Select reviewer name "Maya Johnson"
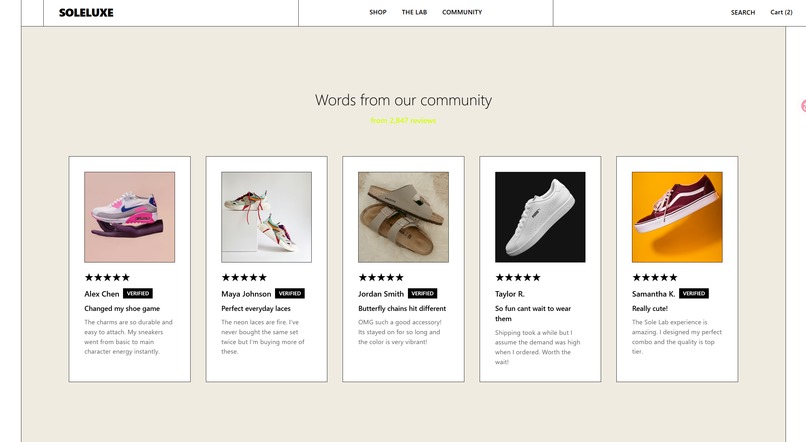 point(246,294)
